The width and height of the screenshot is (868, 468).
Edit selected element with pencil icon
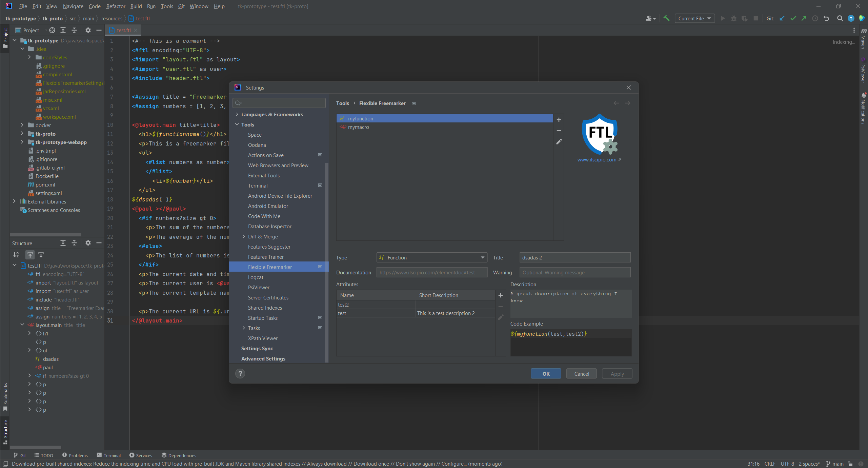pos(559,142)
